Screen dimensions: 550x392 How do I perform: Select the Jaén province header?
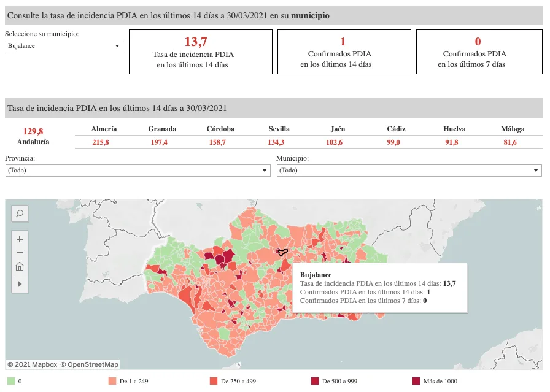click(x=338, y=129)
